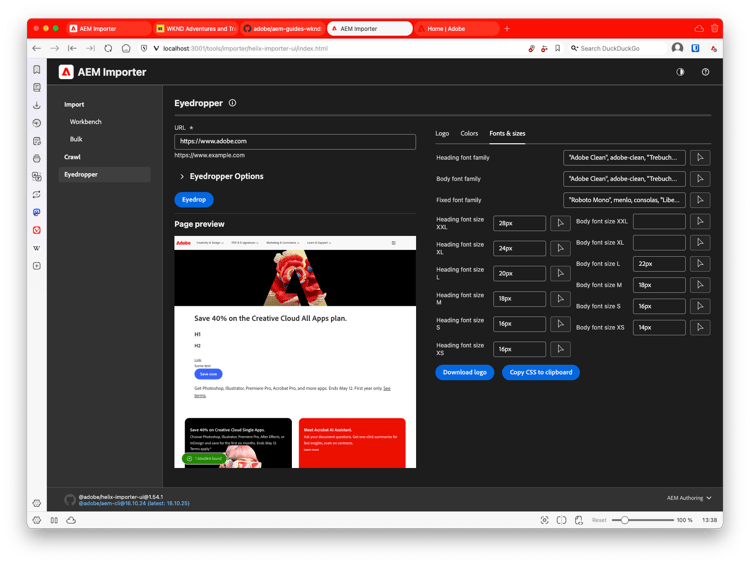
Task: Toggle the light/dark theme switch
Action: click(x=680, y=72)
